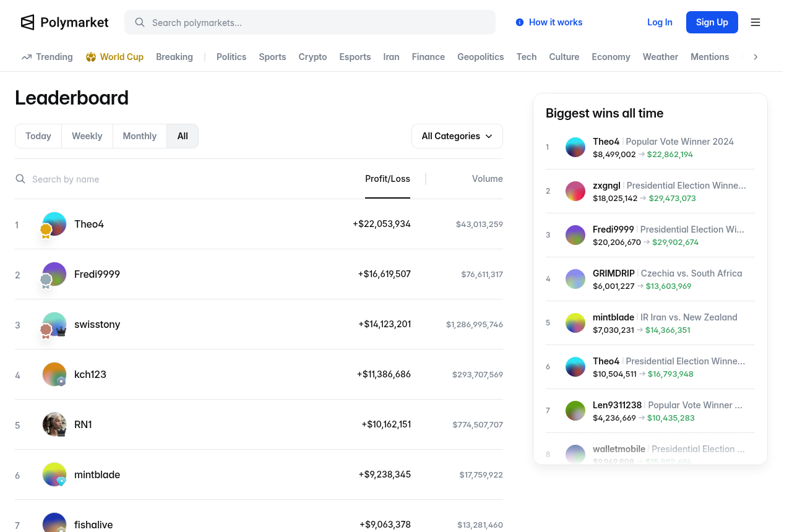Select the All time filter
The width and height of the screenshot is (792, 532).
coord(183,136)
